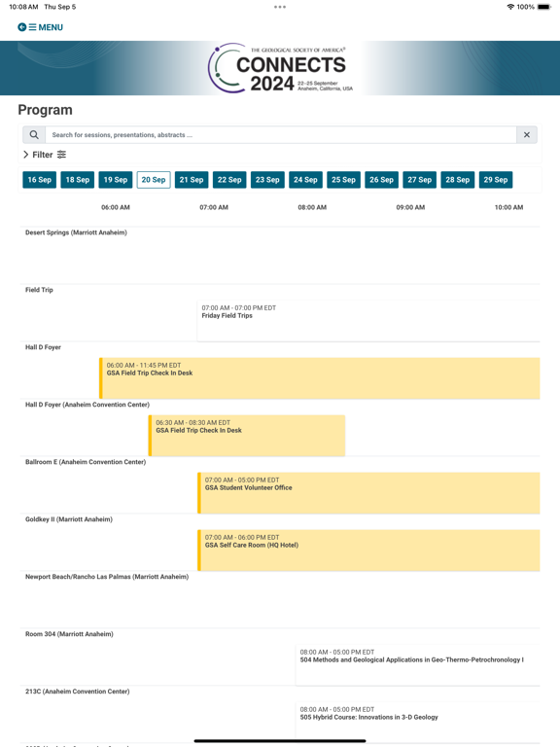
Task: Click the 'Hall D Foyer (Anaheim Convention Center)' label
Action: (x=87, y=405)
